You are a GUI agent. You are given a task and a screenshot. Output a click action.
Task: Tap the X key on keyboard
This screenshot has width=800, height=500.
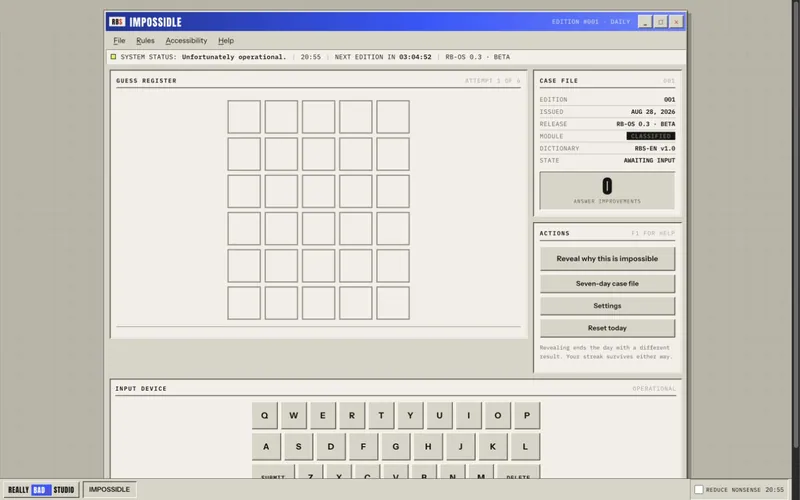[x=339, y=472]
